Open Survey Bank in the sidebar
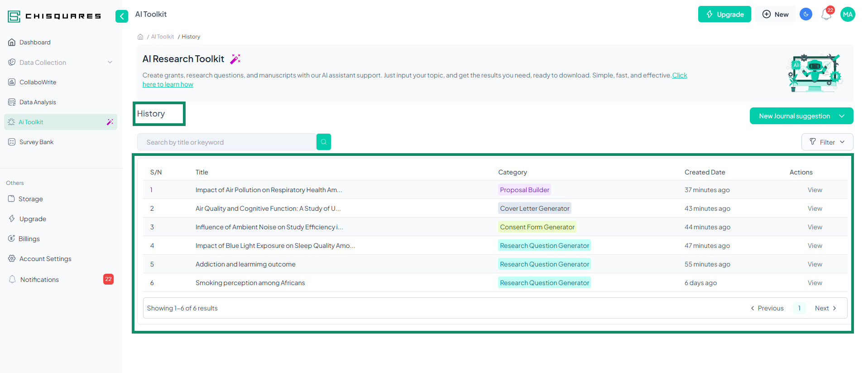The width and height of the screenshot is (868, 373). [36, 142]
